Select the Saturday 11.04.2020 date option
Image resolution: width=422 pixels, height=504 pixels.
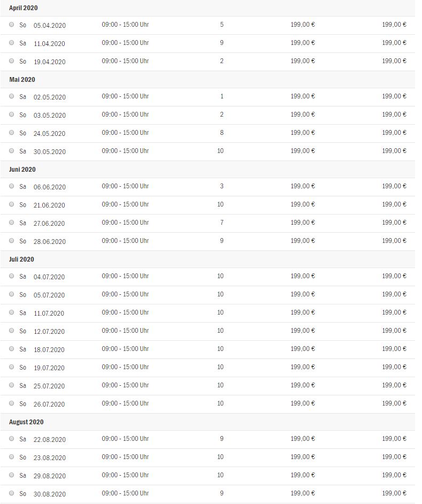12,42
